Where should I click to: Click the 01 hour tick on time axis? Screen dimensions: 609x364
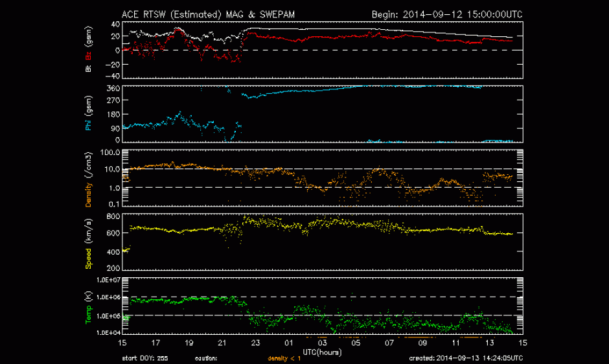click(289, 343)
